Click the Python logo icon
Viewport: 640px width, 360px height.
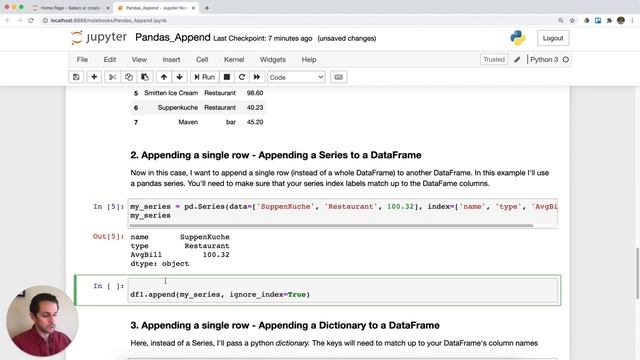tap(518, 38)
